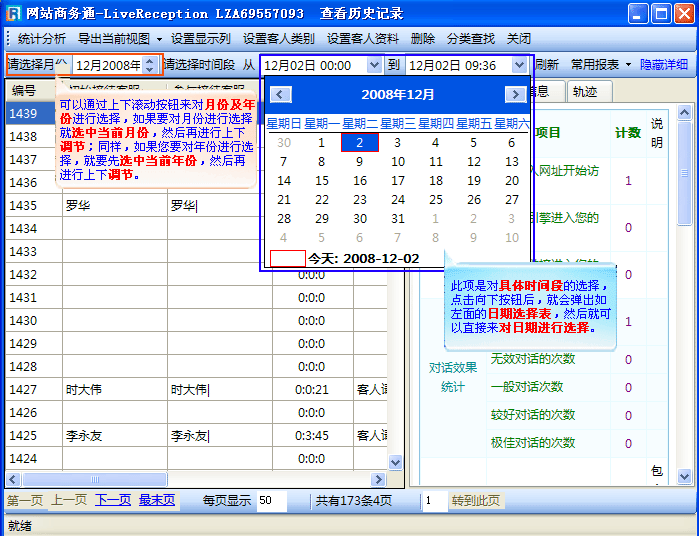This screenshot has height=536, width=699.
Task: Click month stepper up/down spinner
Action: click(x=150, y=65)
